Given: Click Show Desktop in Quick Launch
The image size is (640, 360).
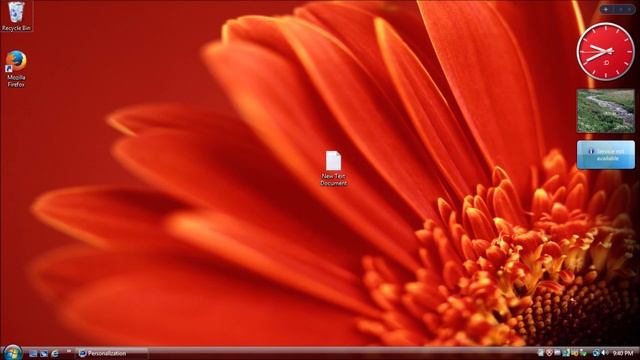Looking at the screenshot, I should [33, 353].
